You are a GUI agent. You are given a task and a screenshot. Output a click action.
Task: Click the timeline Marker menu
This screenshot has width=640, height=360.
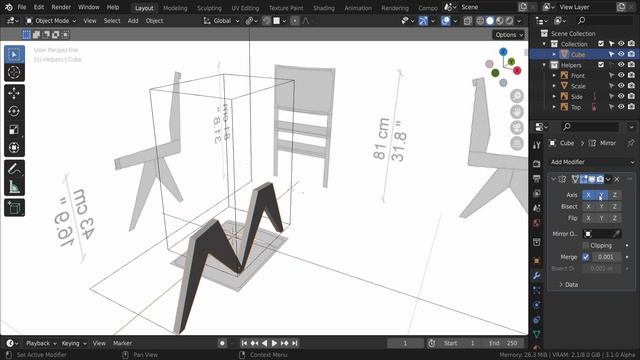122,343
